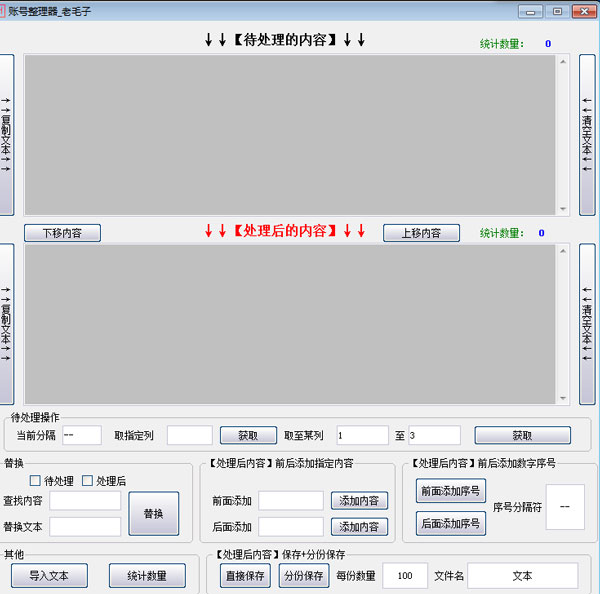
Task: Click the scroll down arrow of upper text area
Action: pos(563,209)
